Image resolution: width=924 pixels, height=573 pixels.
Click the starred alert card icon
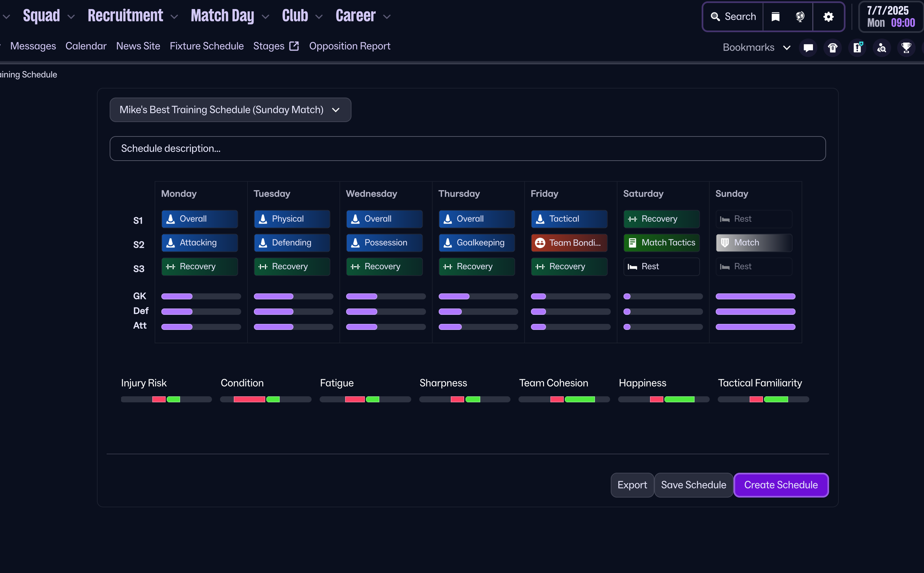[857, 48]
